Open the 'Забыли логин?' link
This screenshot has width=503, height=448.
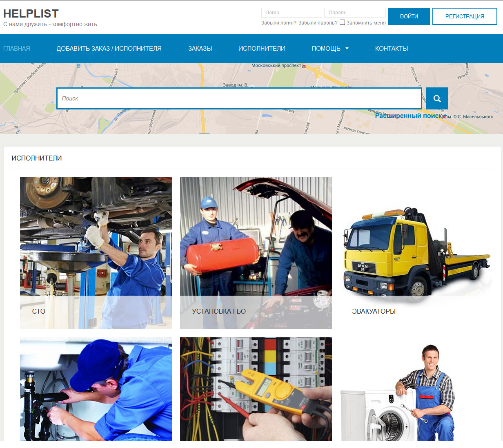click(x=279, y=23)
